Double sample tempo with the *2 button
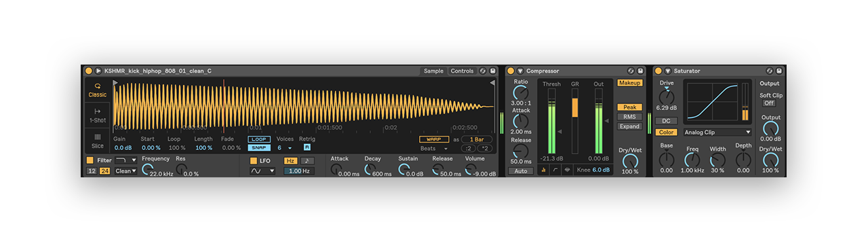The image size is (868, 248). point(486,148)
